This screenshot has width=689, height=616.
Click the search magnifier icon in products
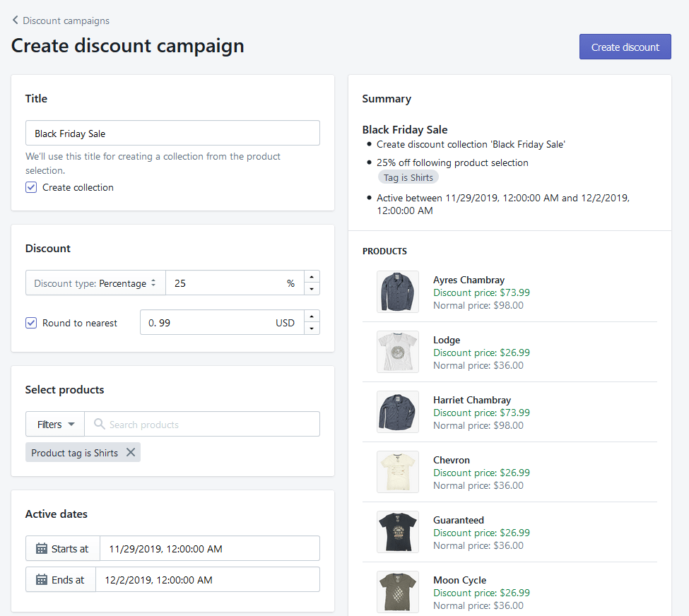click(99, 424)
